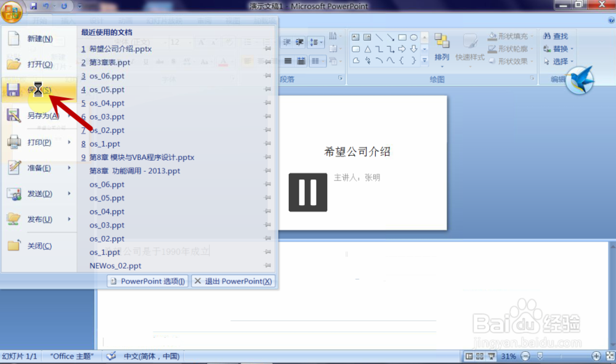Open Shape Effects (形状效果) dropdown

(x=511, y=61)
